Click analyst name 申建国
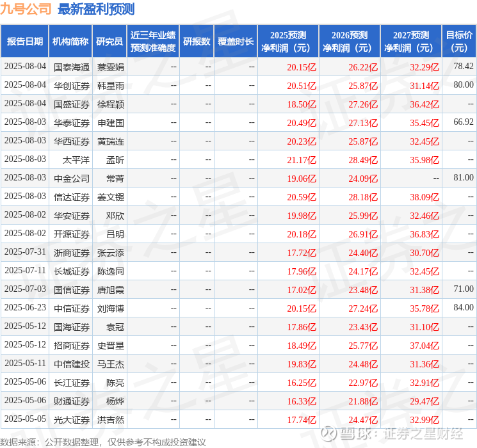Image resolution: width=477 pixels, height=448 pixels. [110, 123]
